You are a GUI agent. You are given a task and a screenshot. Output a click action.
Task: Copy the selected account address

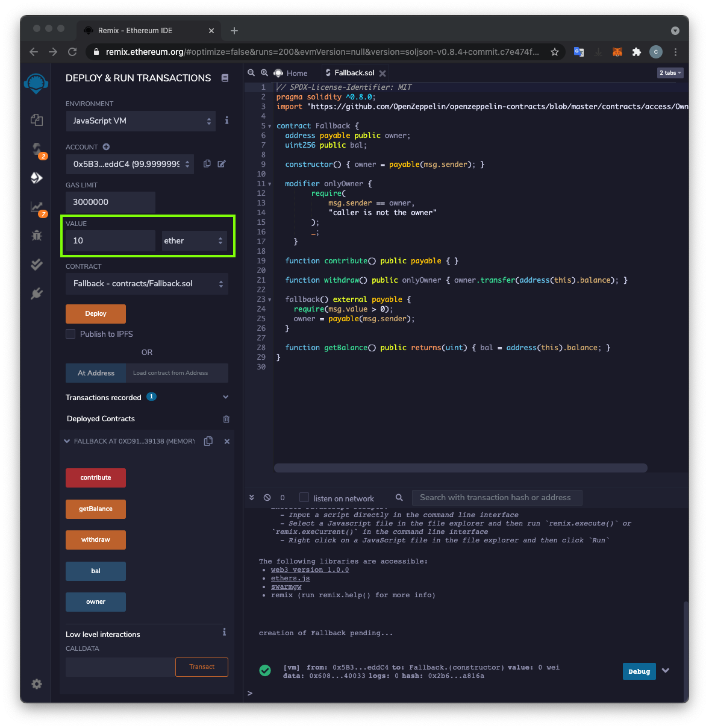[x=207, y=164]
